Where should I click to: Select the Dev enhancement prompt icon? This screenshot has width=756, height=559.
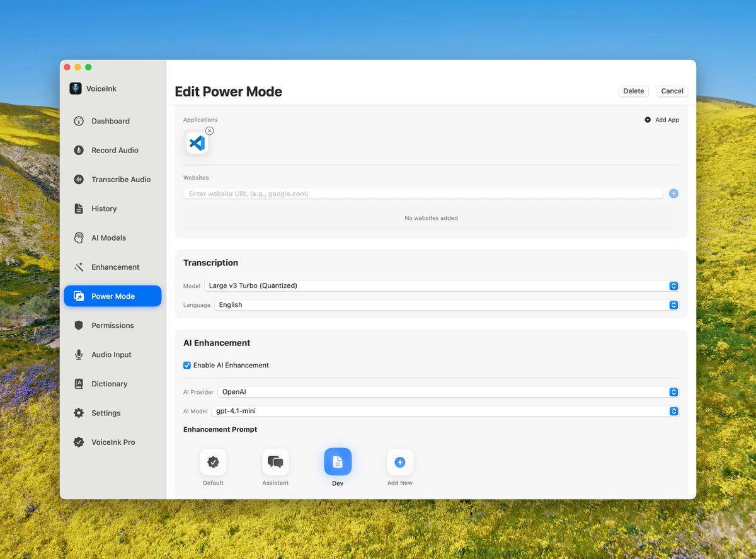[338, 462]
